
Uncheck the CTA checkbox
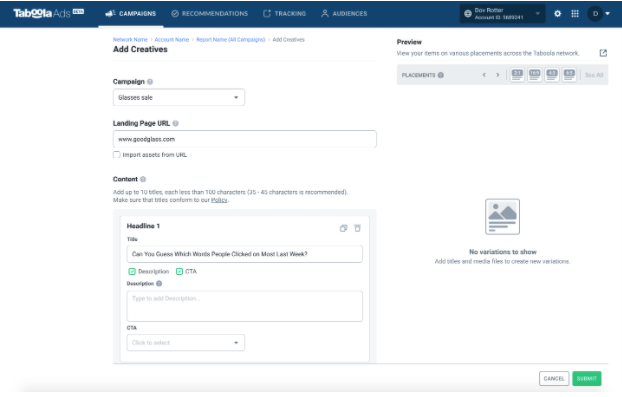pyautogui.click(x=179, y=271)
